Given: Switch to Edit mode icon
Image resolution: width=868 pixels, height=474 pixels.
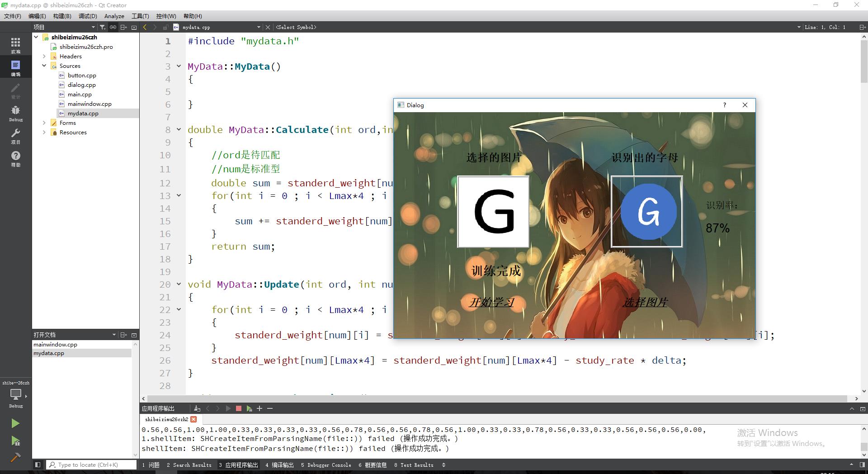Looking at the screenshot, I should (x=15, y=67).
